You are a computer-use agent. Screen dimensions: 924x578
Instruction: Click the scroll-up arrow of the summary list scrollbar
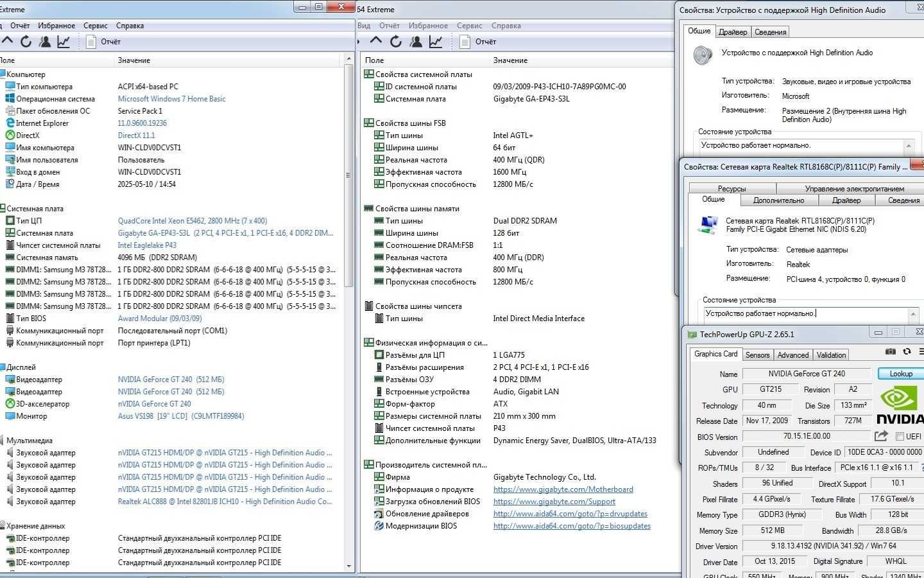coord(349,59)
